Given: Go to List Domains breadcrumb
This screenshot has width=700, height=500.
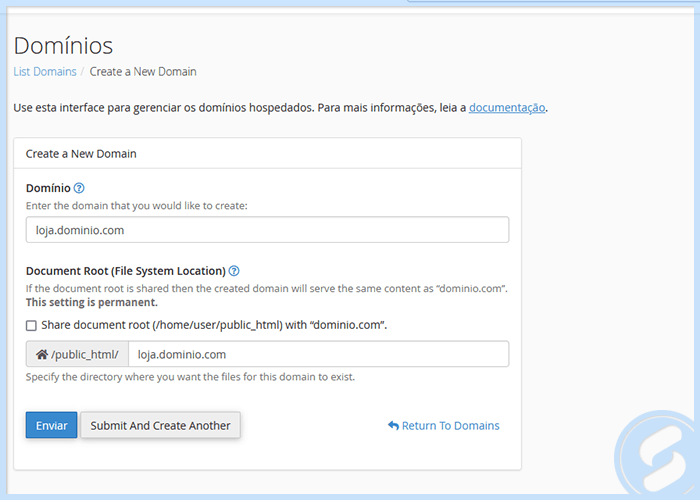Looking at the screenshot, I should 45,71.
